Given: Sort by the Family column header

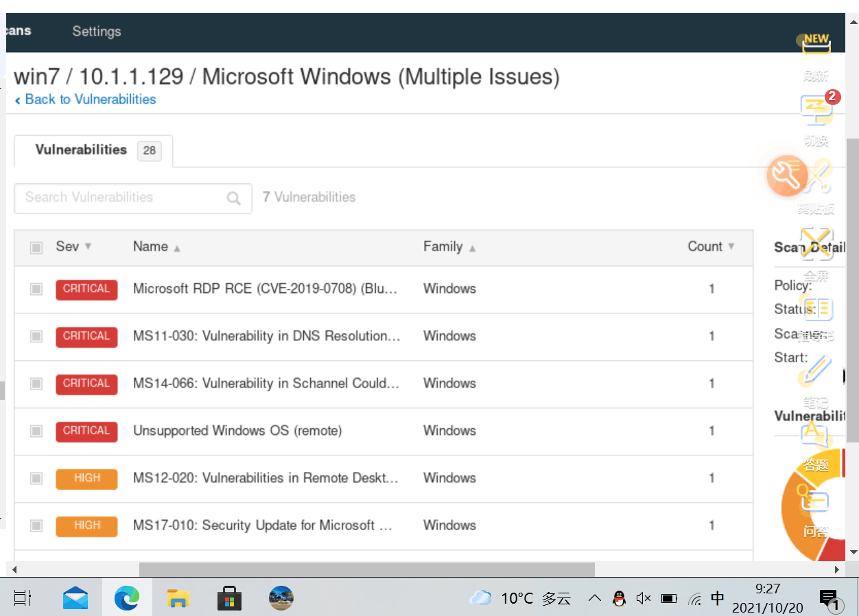Looking at the screenshot, I should (449, 246).
